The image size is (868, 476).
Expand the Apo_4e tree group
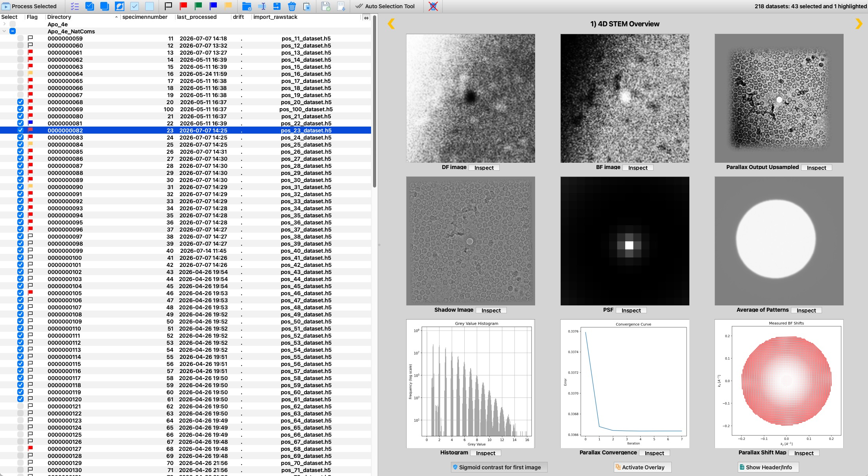[4, 24]
